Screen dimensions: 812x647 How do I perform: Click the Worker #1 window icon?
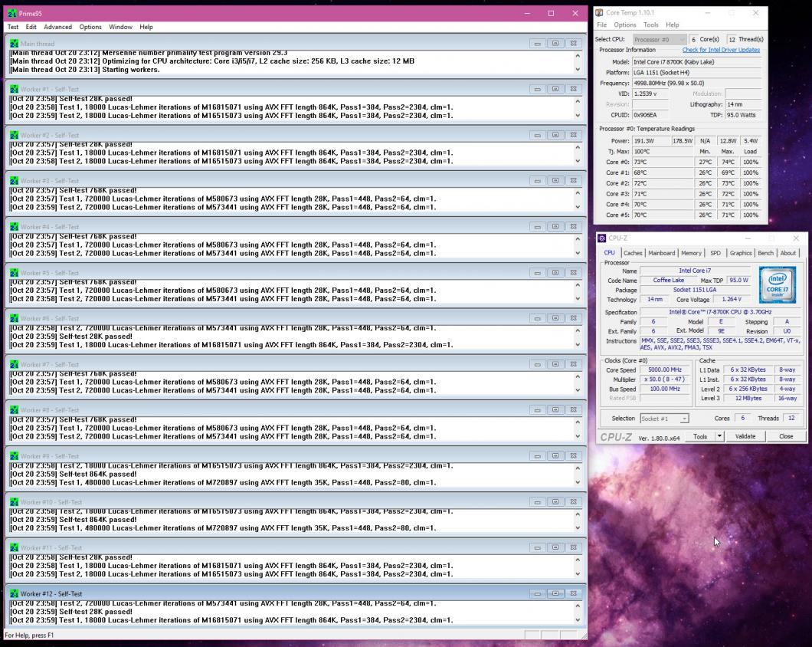tap(14, 89)
